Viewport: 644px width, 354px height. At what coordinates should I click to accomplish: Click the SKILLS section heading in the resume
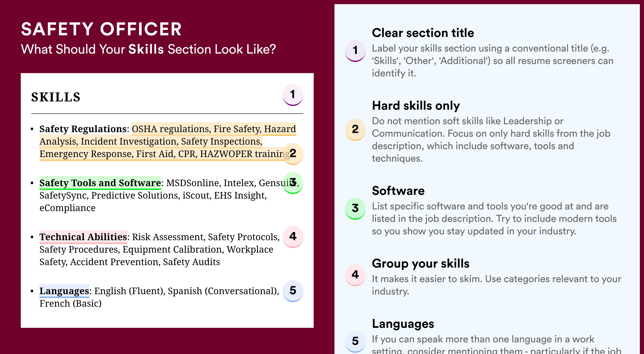pyautogui.click(x=55, y=97)
